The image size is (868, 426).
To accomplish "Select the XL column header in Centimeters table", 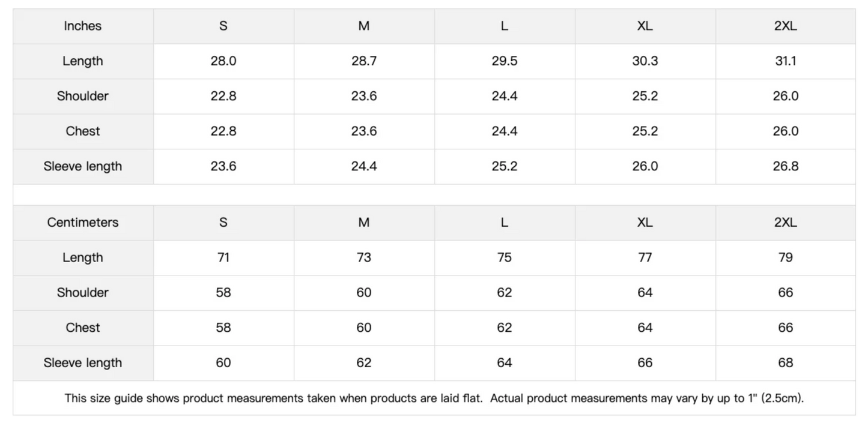I will 645,222.
